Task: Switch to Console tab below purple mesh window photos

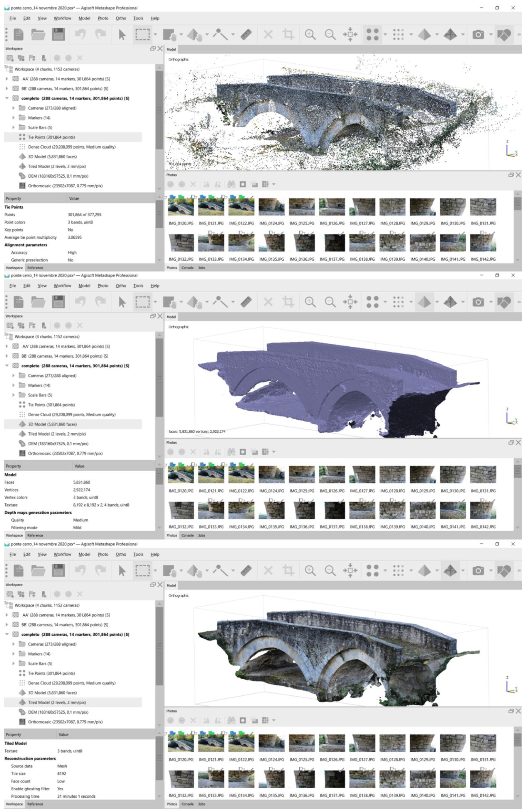Action: [x=187, y=535]
